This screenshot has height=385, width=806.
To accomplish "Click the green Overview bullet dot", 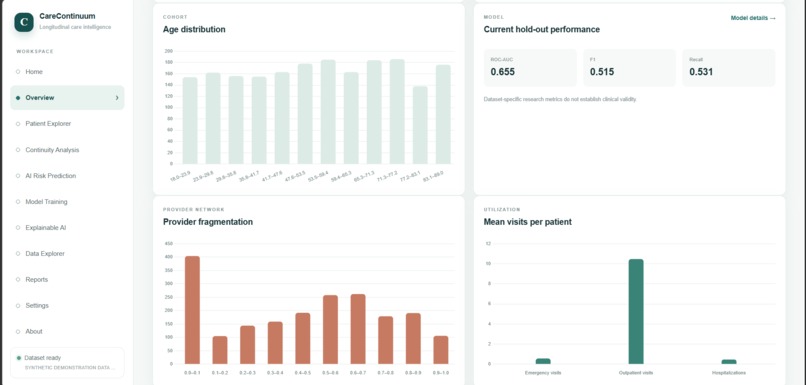I will pos(18,98).
